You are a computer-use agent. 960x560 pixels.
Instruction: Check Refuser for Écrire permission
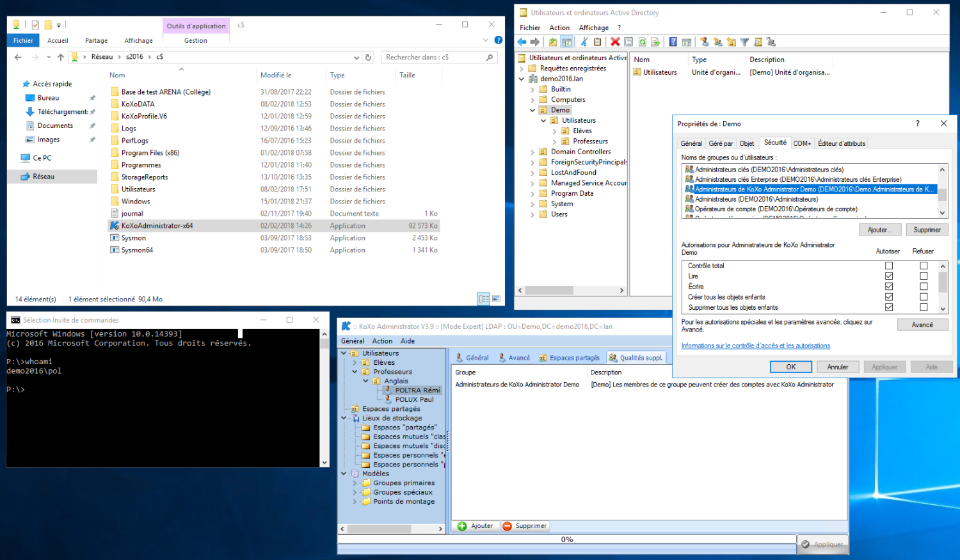tap(924, 286)
